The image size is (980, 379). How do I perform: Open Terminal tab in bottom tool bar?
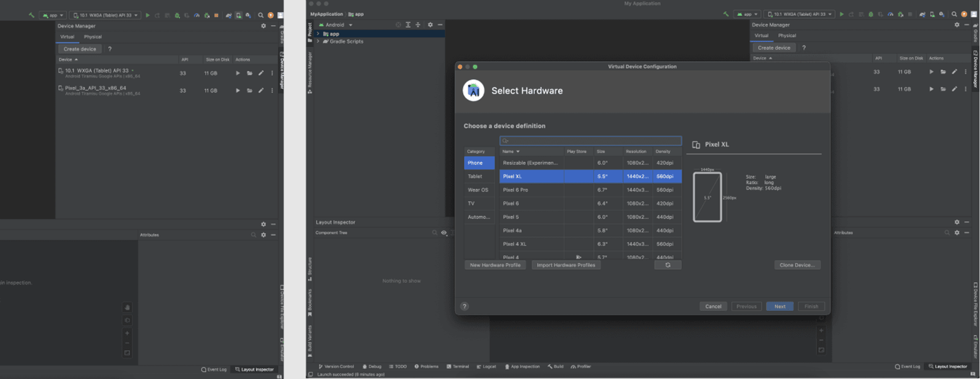point(458,366)
